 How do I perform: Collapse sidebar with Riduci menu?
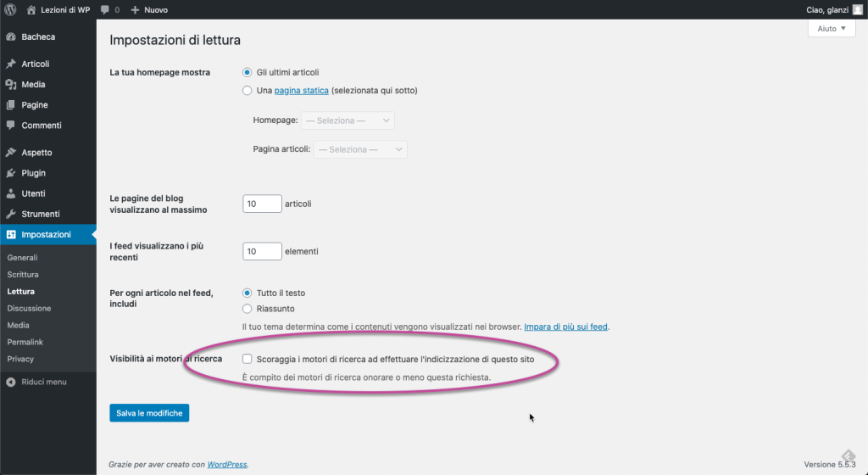pyautogui.click(x=44, y=382)
